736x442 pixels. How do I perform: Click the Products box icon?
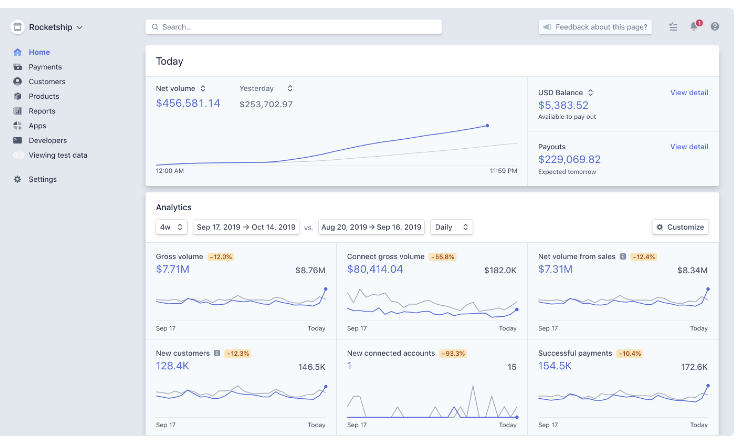pos(17,96)
